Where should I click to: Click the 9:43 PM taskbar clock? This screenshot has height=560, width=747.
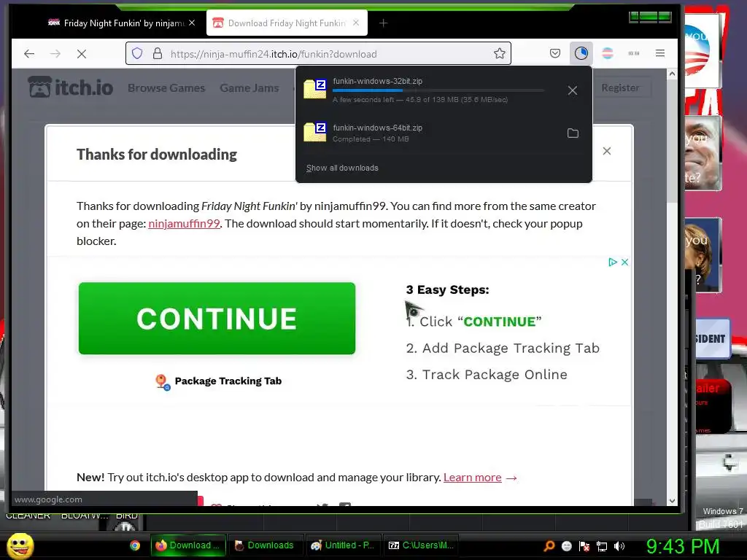tap(682, 546)
